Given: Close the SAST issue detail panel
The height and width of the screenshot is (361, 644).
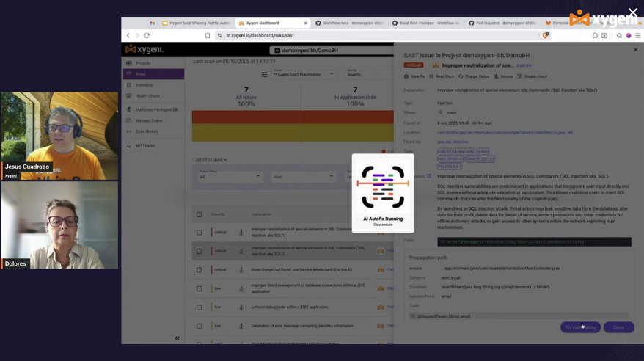Looking at the screenshot, I should (x=635, y=50).
